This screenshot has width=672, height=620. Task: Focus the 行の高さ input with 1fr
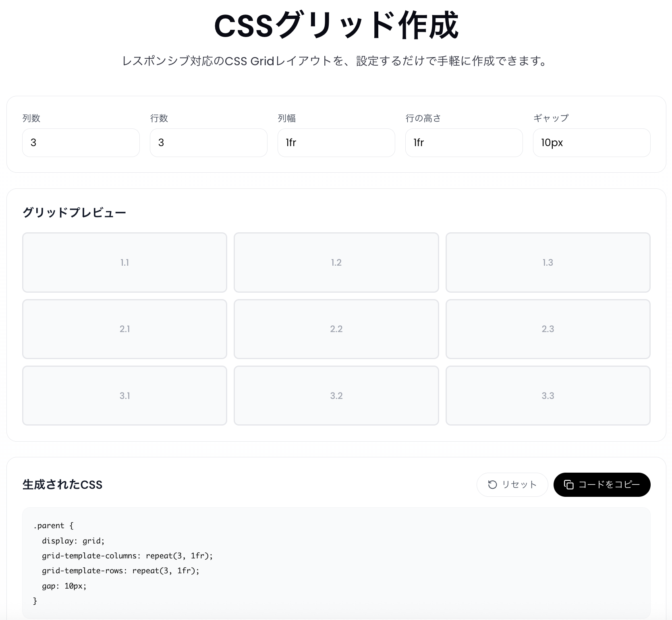[464, 143]
